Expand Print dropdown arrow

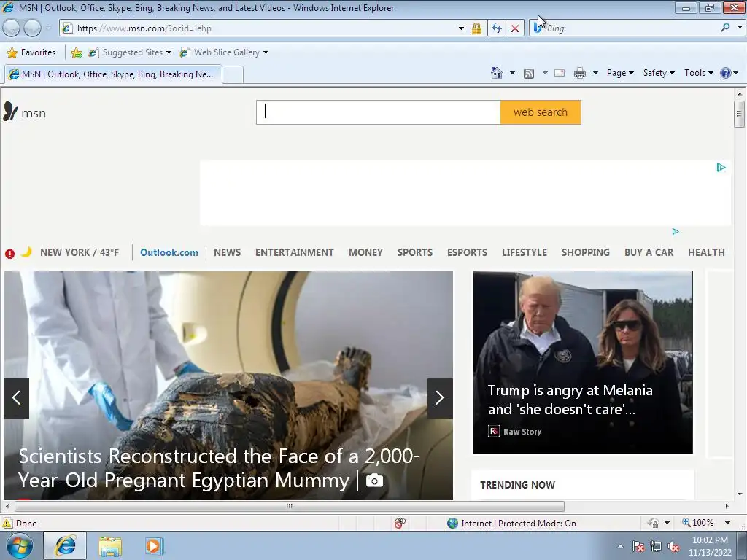pos(595,74)
